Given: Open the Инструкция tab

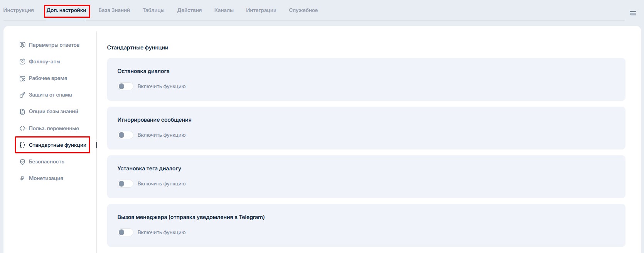Looking at the screenshot, I should coord(19,10).
